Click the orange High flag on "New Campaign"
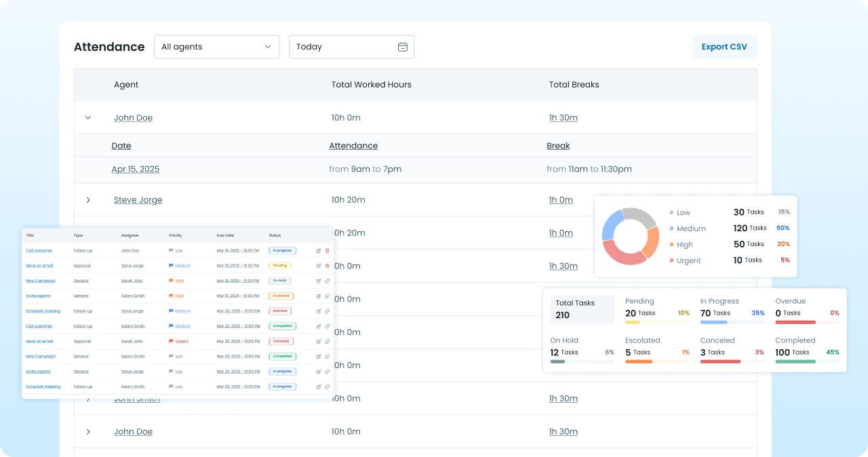 pyautogui.click(x=172, y=281)
